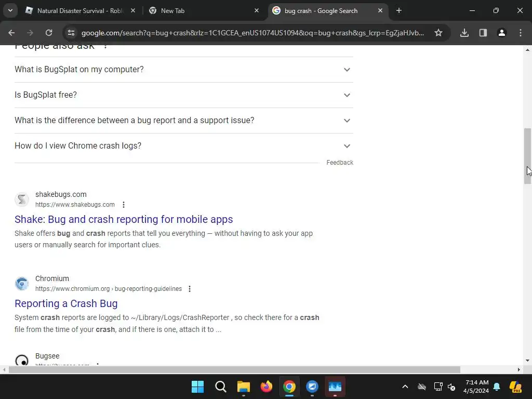Image resolution: width=532 pixels, height=399 pixels.
Task: Expand 'Is BugSplat free?' question
Action: pyautogui.click(x=183, y=95)
